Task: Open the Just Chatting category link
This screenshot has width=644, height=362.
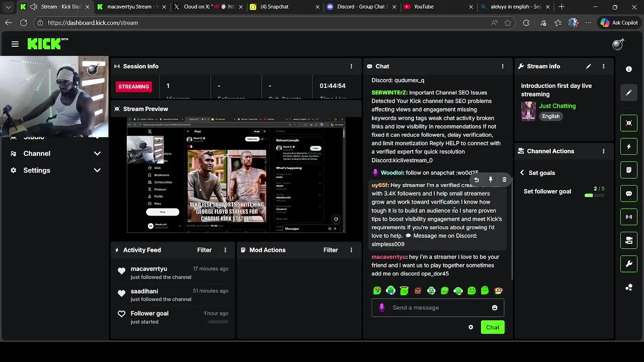Action: point(557,106)
